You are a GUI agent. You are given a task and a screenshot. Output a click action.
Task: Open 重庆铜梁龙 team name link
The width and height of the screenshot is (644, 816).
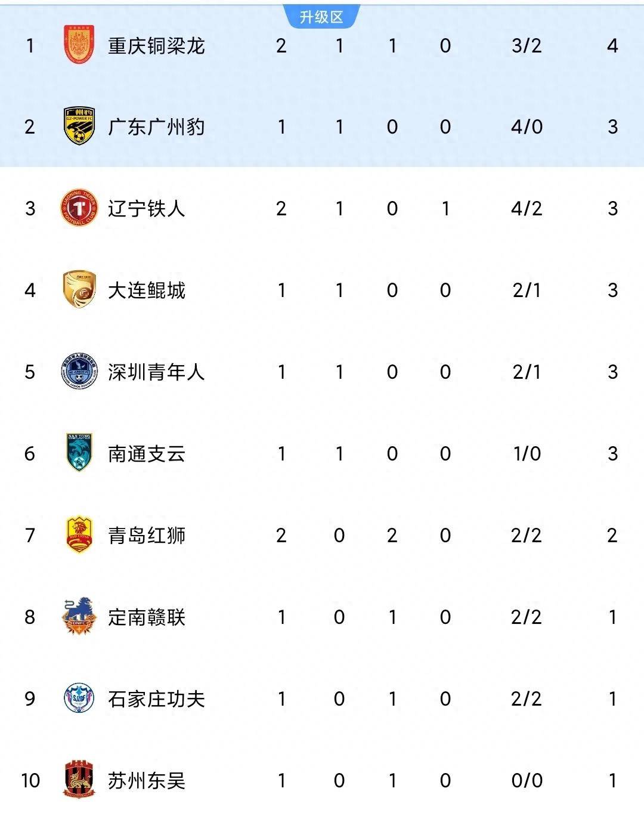156,46
